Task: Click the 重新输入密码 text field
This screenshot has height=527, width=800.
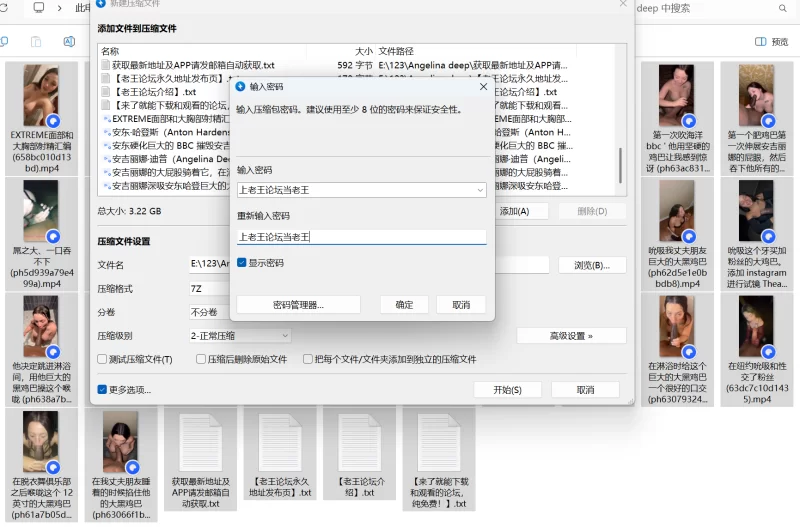Action: (361, 237)
